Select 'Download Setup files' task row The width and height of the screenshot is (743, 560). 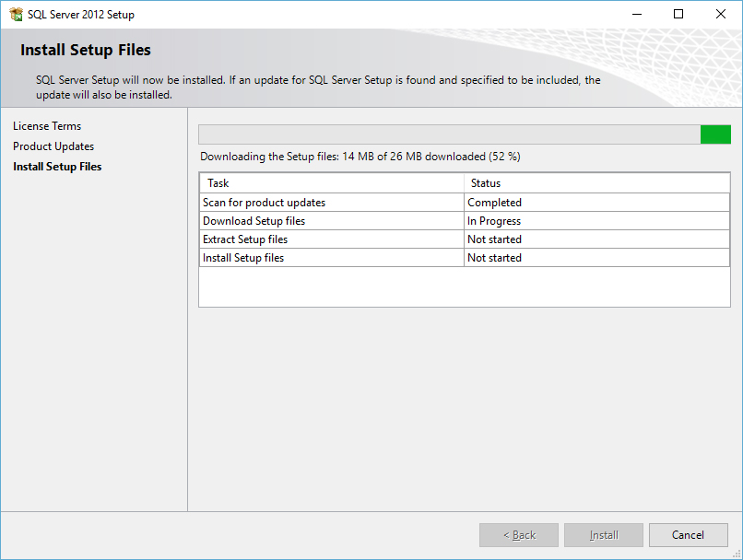(x=465, y=221)
